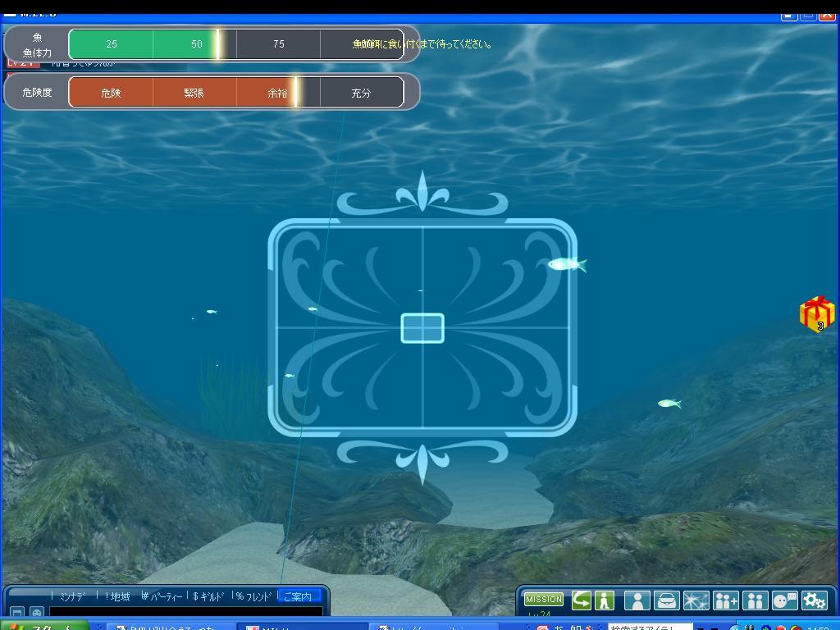Image resolution: width=840 pixels, height=630 pixels.
Task: Toggle the chat window size button
Action: pos(16,613)
